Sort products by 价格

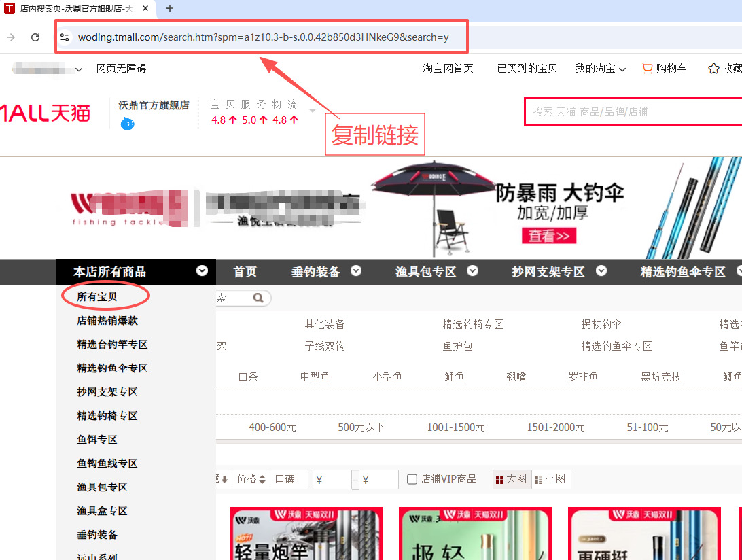[251, 479]
